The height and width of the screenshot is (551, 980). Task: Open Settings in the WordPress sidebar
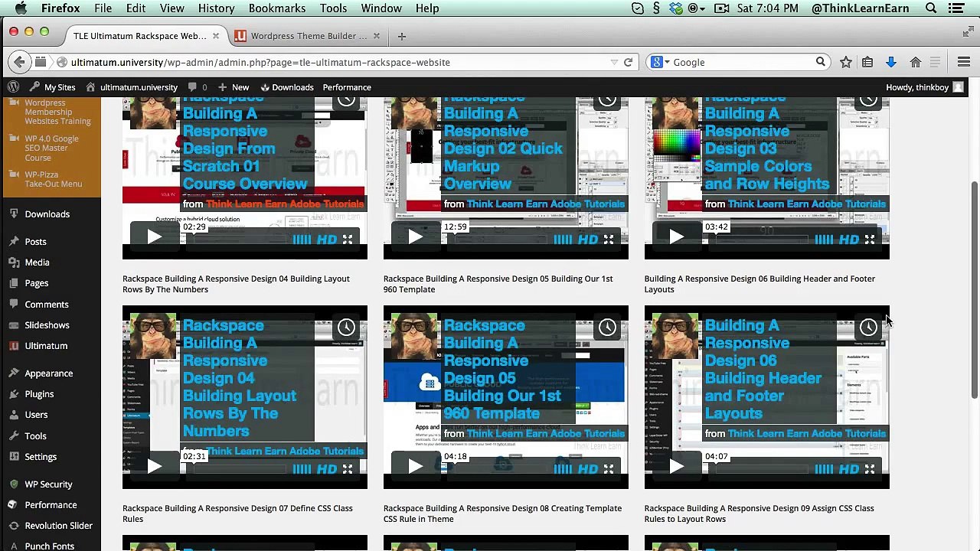pyautogui.click(x=41, y=457)
